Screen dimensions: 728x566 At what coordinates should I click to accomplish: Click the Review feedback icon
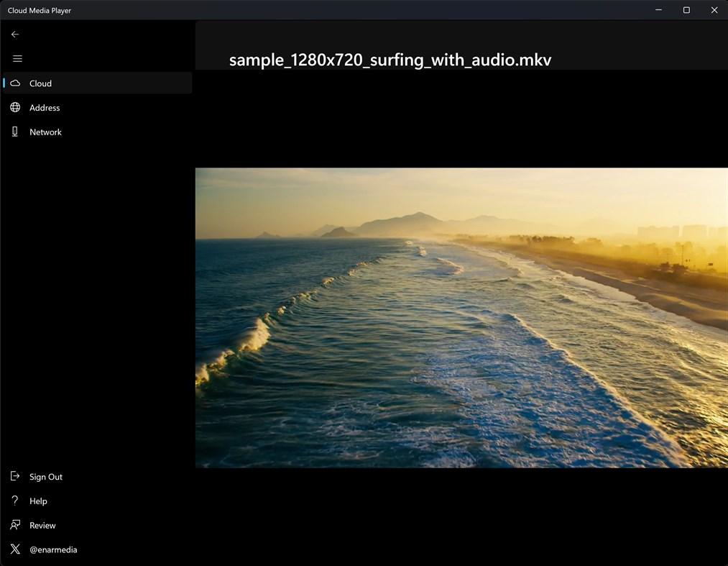(13, 525)
